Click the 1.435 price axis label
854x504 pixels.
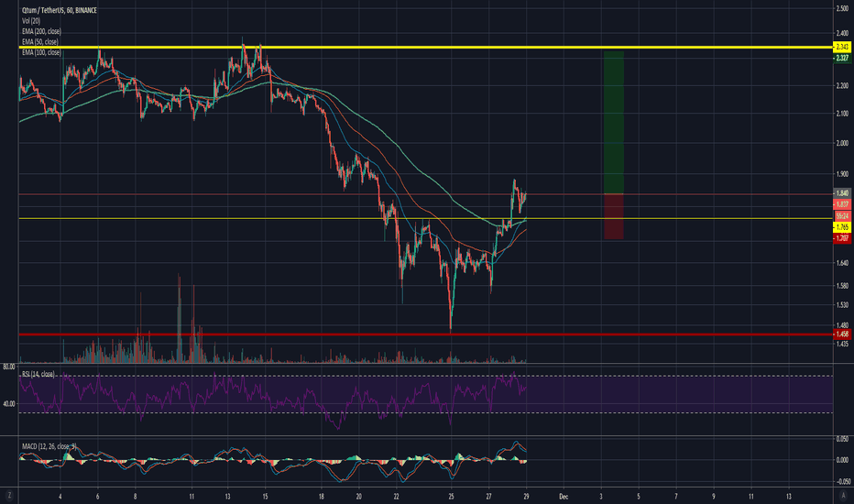(x=842, y=344)
